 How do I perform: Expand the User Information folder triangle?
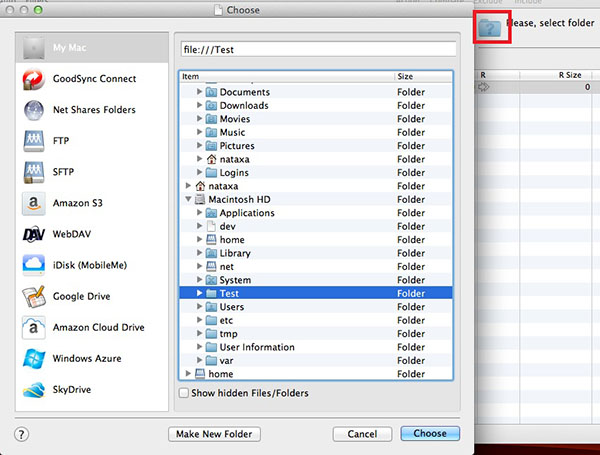click(x=199, y=347)
